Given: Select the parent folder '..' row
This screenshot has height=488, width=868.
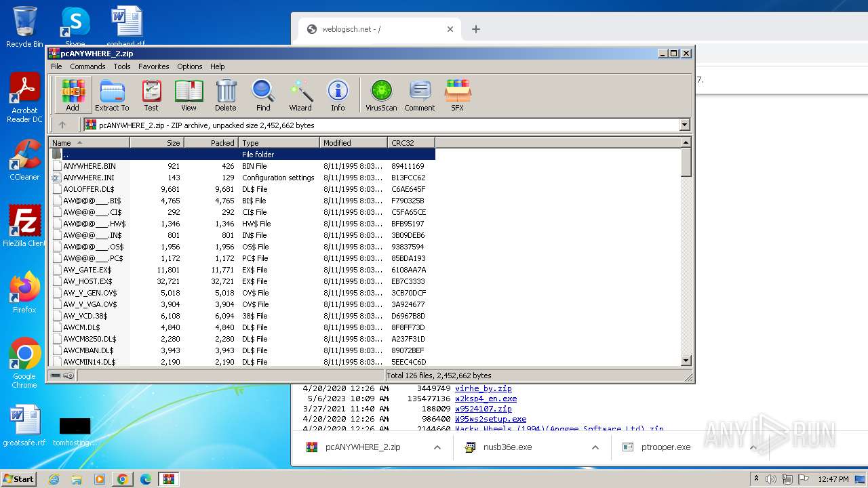Looking at the screenshot, I should coord(242,155).
